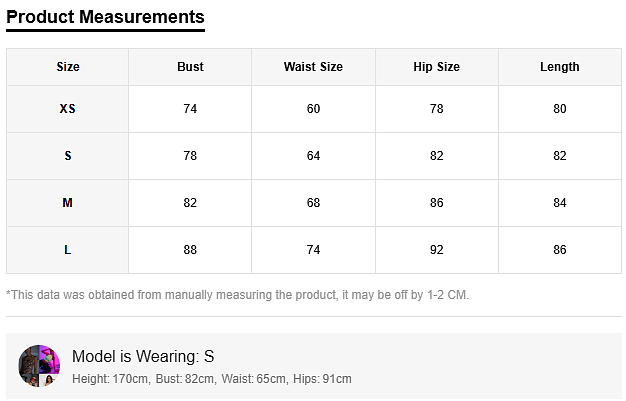Click length value 80 for size XS
The width and height of the screenshot is (626, 401).
(559, 109)
